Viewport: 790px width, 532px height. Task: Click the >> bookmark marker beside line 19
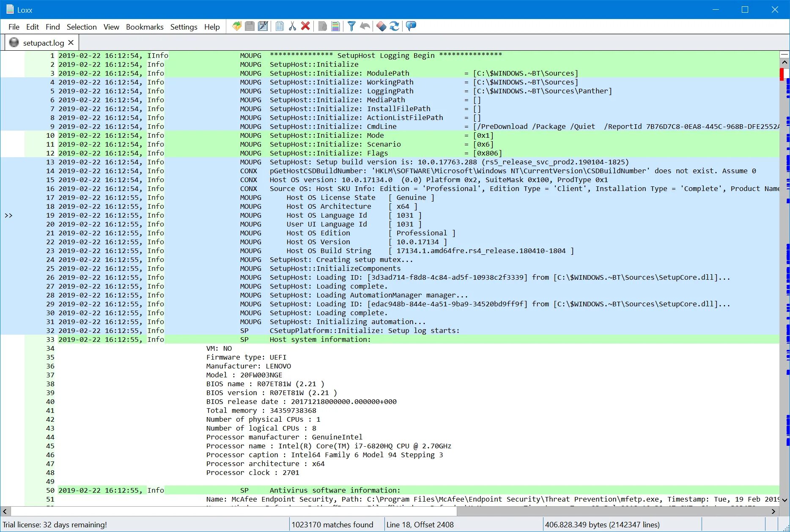[x=8, y=216]
